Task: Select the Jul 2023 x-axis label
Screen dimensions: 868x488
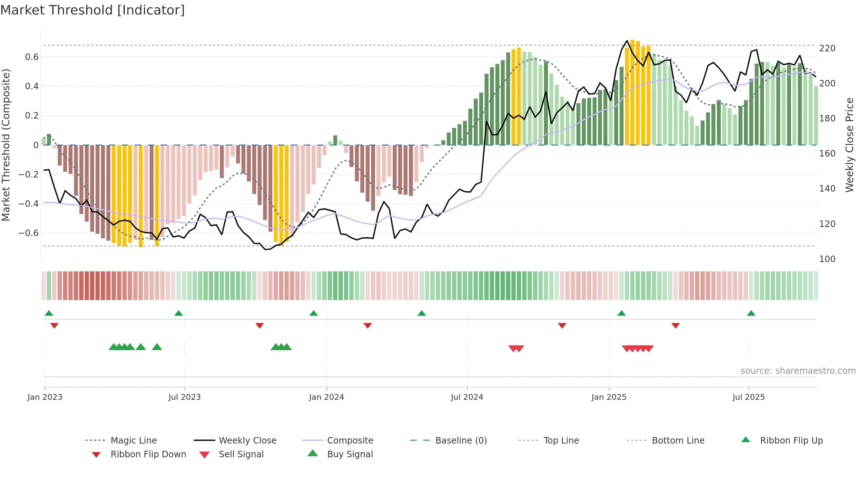Action: [184, 397]
